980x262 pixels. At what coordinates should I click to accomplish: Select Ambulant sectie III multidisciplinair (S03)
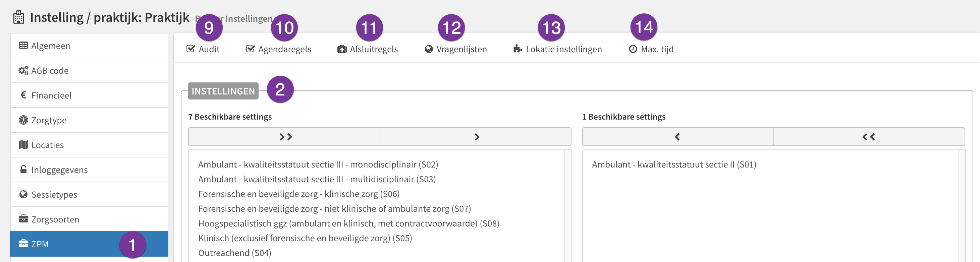click(317, 179)
